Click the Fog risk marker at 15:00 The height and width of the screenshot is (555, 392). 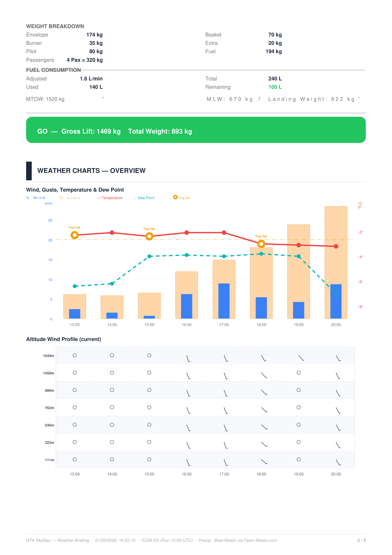click(149, 236)
